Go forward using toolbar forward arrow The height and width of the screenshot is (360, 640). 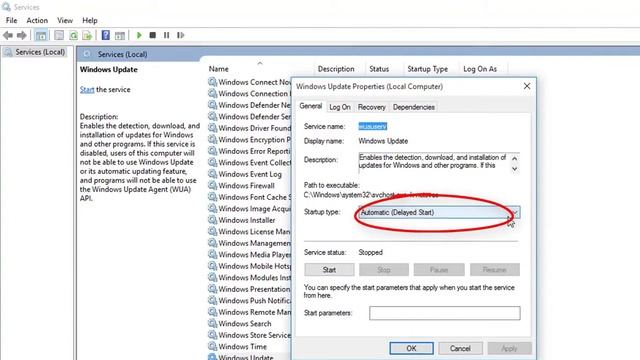click(x=22, y=36)
